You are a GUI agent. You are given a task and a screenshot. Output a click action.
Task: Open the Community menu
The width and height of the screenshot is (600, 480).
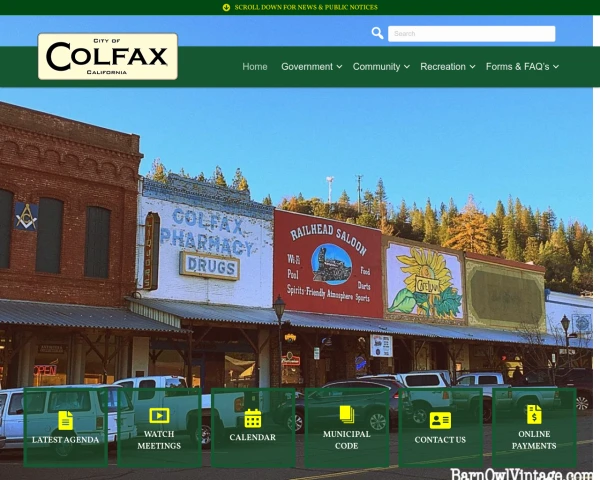(x=376, y=67)
